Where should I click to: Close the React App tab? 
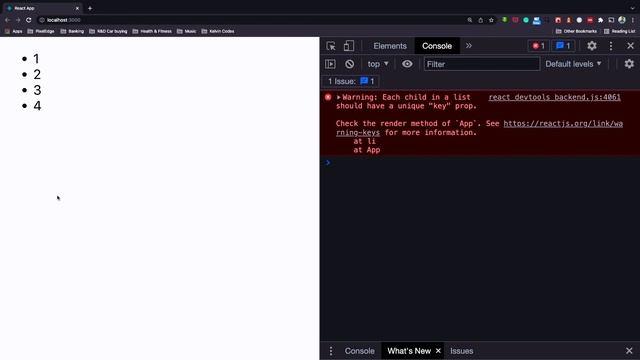(x=77, y=8)
